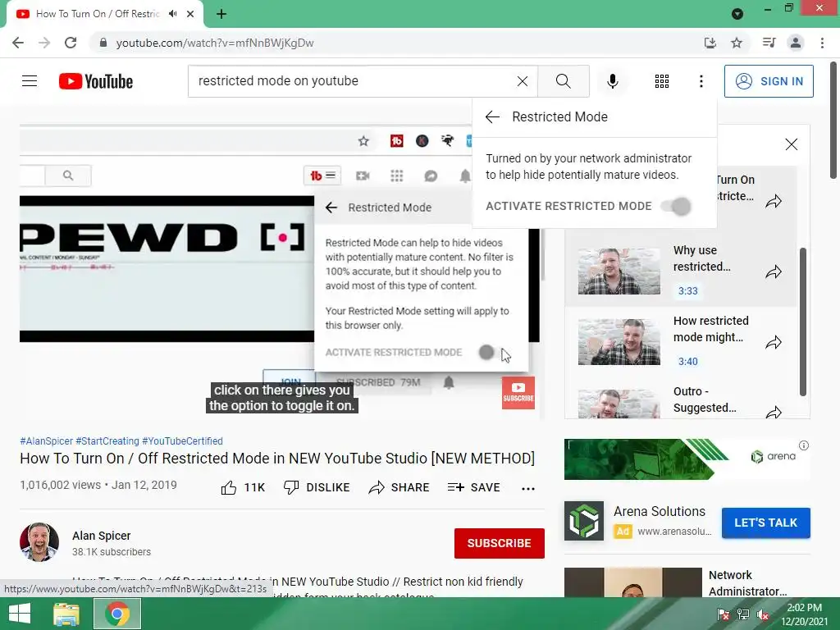Run search with magnifier button
This screenshot has height=630, width=840.
(x=563, y=81)
